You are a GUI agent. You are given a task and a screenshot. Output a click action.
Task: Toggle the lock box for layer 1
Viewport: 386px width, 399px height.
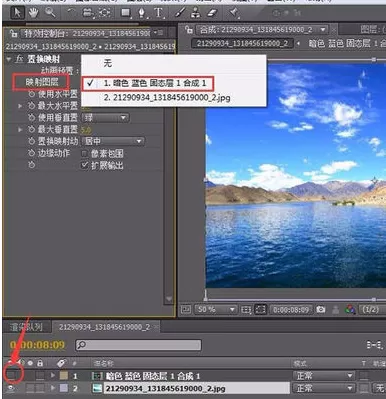(40, 376)
